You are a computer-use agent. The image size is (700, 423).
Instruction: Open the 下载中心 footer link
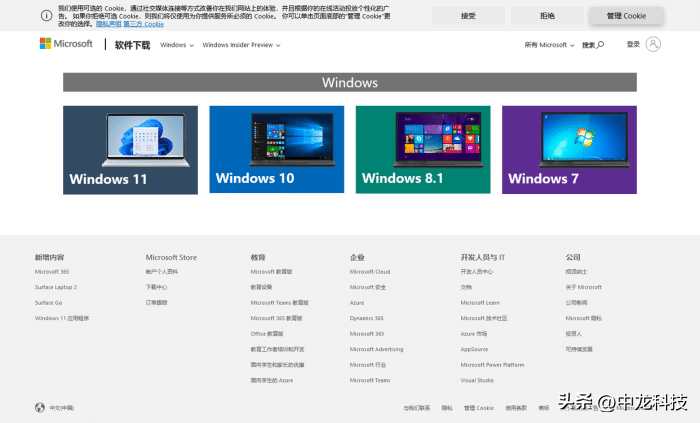click(x=156, y=287)
